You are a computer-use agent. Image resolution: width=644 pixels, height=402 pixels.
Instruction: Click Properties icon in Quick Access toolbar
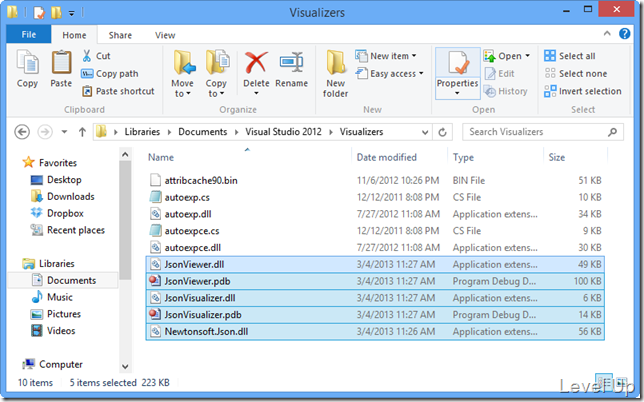(x=39, y=13)
